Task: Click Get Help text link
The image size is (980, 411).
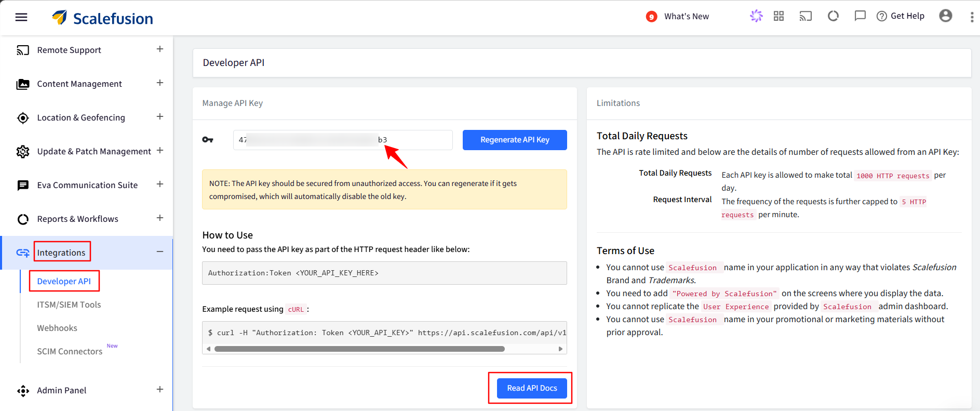Action: (x=907, y=16)
